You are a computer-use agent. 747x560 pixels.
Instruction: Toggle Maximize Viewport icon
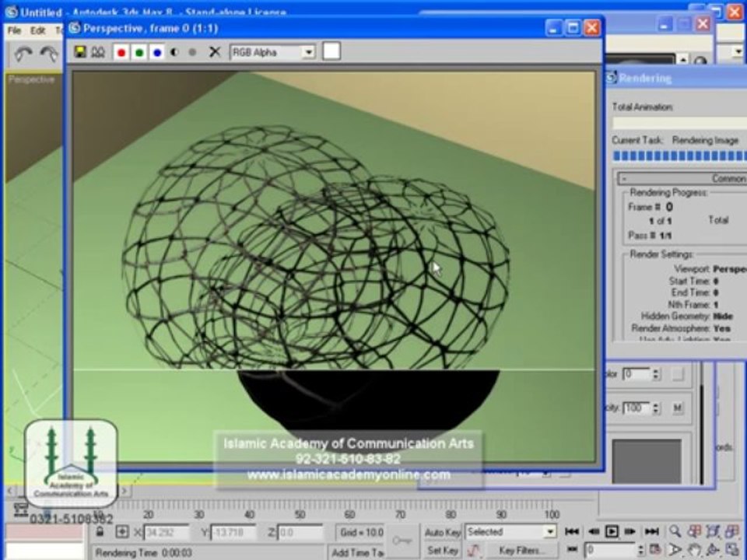(731, 551)
